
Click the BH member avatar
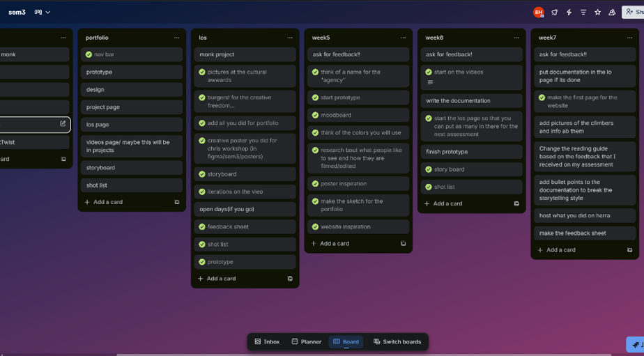click(538, 13)
